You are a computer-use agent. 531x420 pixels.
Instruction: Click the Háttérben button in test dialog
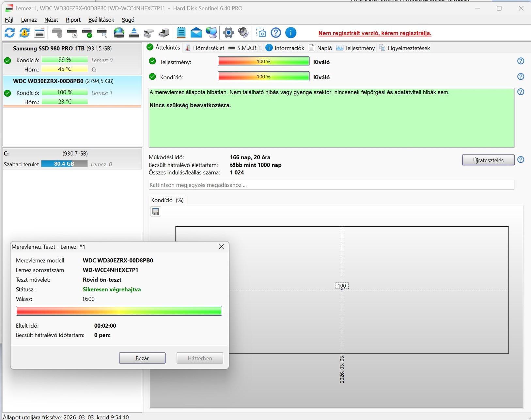[x=200, y=358]
